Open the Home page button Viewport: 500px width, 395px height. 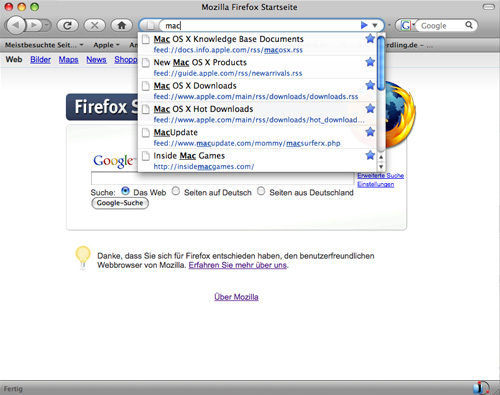click(x=122, y=25)
